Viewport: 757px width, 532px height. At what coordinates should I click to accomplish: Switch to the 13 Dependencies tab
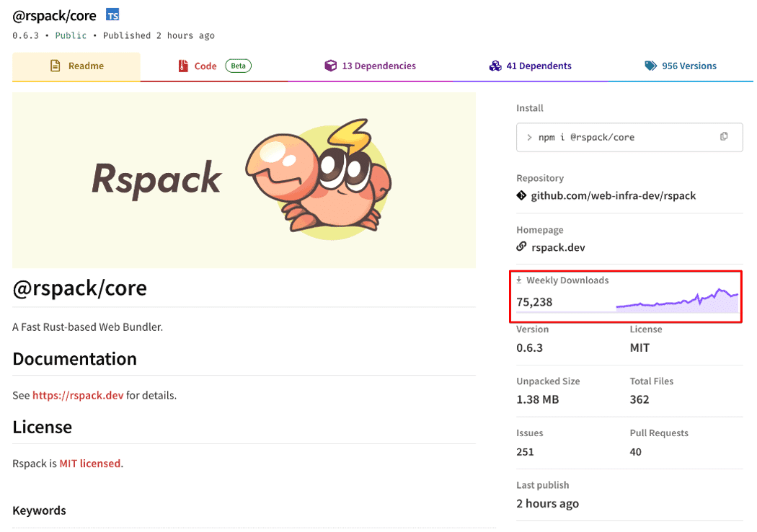click(x=378, y=65)
